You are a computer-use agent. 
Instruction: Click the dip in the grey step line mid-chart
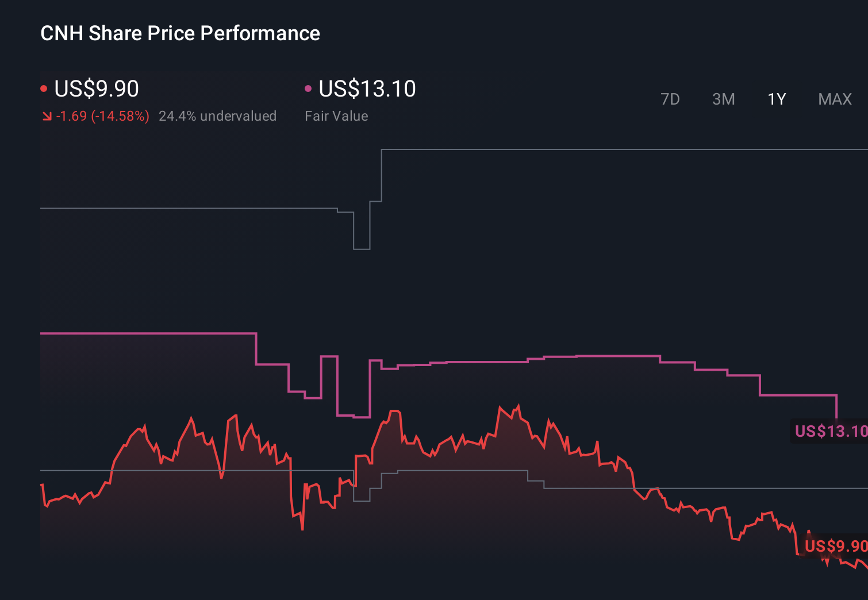coord(361,250)
